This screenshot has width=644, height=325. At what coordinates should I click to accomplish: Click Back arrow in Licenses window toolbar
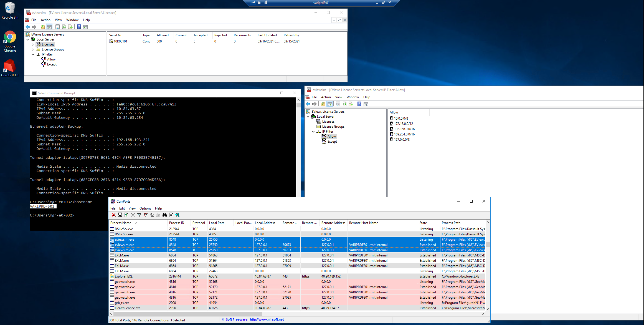[28, 27]
